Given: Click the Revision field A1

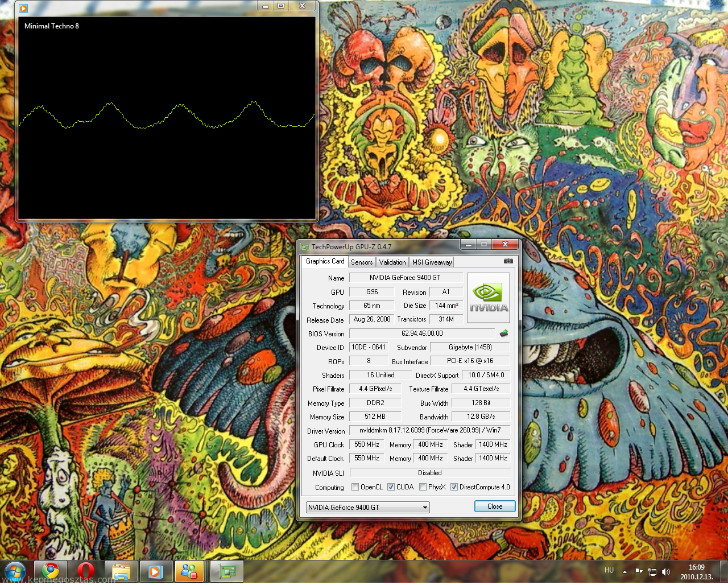Looking at the screenshot, I should coord(446,292).
